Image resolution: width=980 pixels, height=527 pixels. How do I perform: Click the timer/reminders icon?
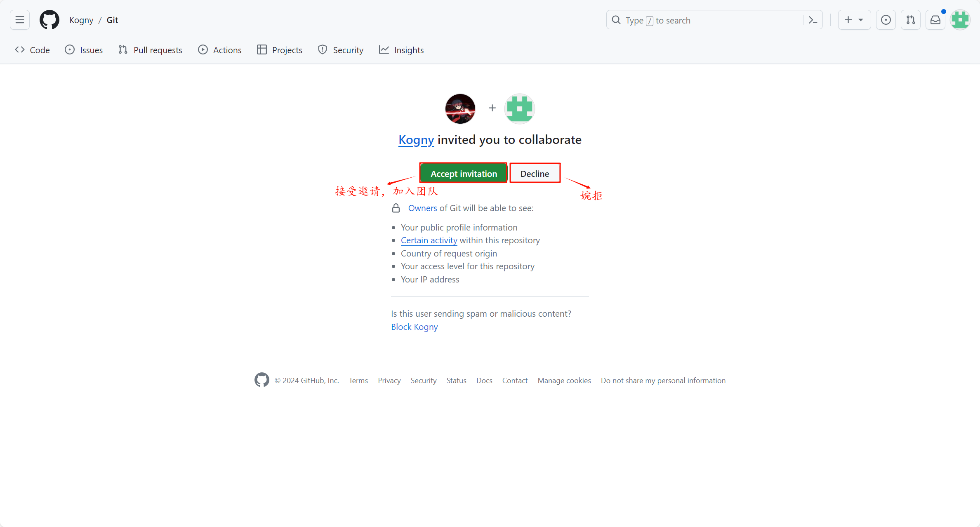[x=885, y=19]
